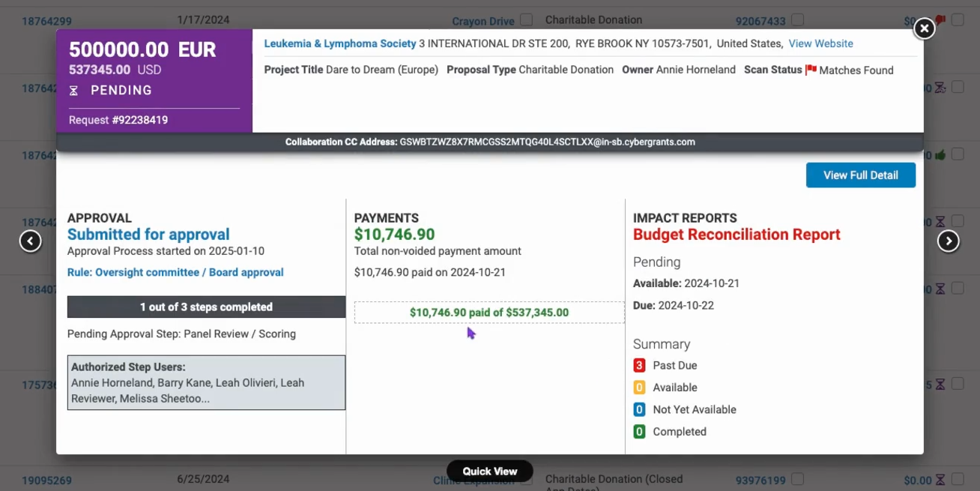Click the 1 out of 3 steps completed bar
The height and width of the screenshot is (491, 980).
coord(206,307)
